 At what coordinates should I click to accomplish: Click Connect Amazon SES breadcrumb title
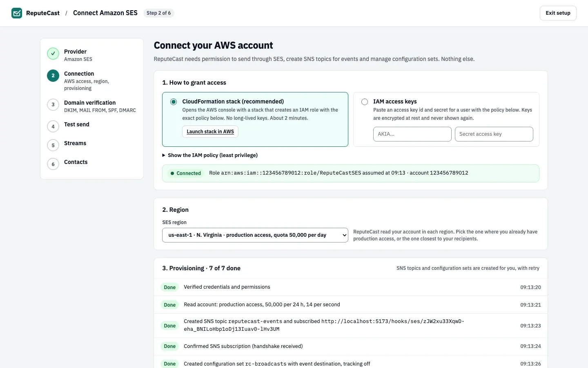coord(105,13)
